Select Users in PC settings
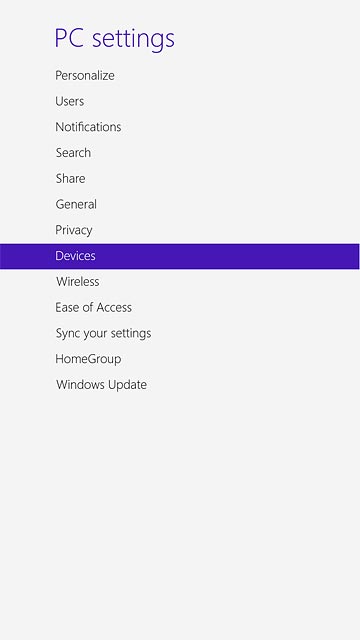The height and width of the screenshot is (640, 360). (x=70, y=101)
